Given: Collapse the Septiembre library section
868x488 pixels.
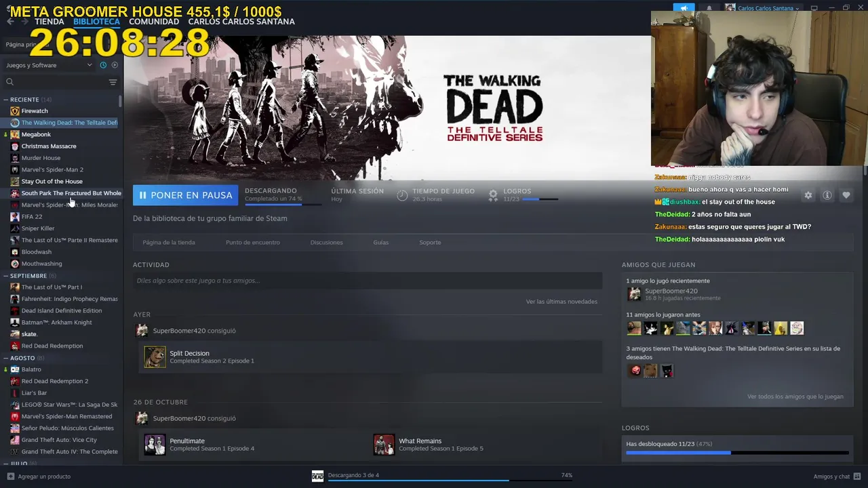Looking at the screenshot, I should 5,276.
